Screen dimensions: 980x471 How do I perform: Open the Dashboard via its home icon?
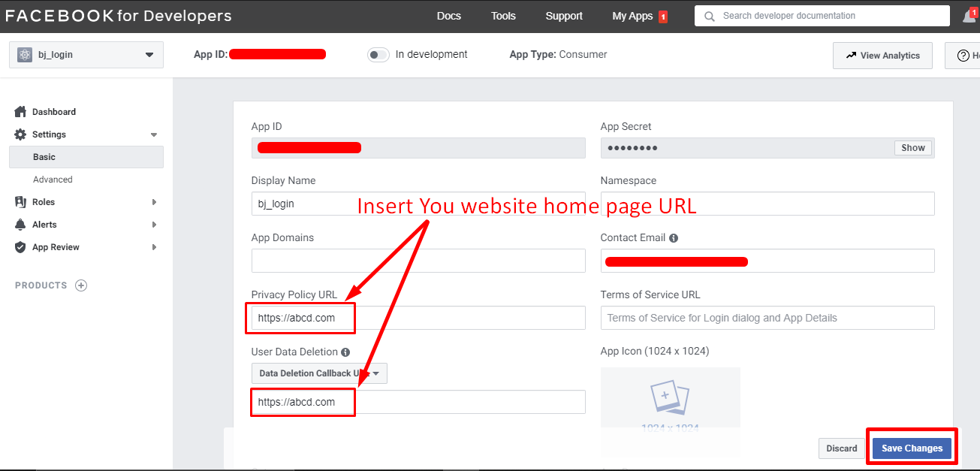click(x=20, y=111)
